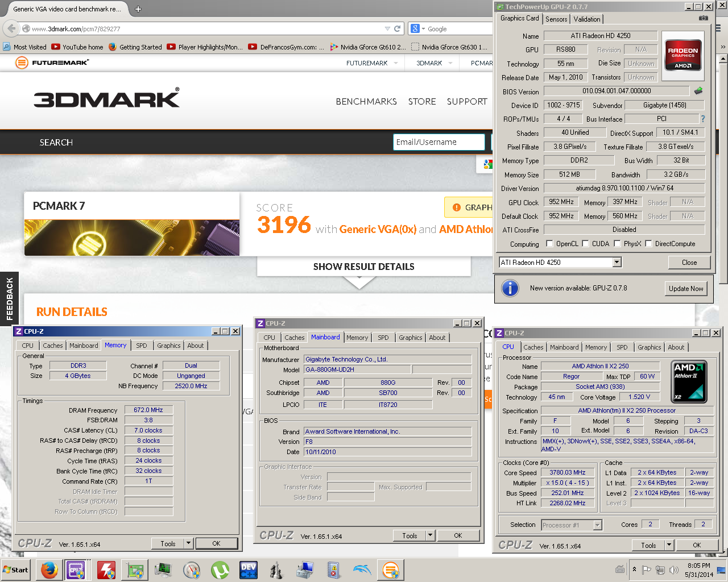Open Tools dropdown arrow in CPU tab CPU-Z window
The width and height of the screenshot is (728, 582).
tap(669, 545)
